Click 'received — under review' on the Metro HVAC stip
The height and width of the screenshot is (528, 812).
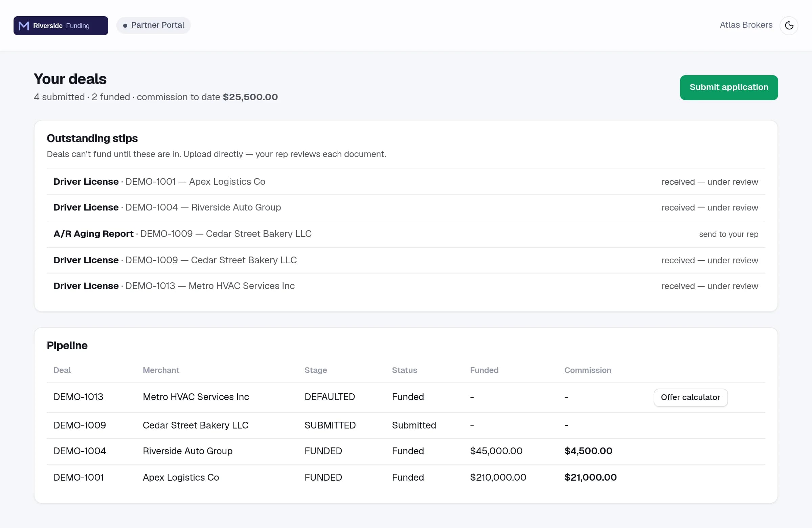click(709, 286)
